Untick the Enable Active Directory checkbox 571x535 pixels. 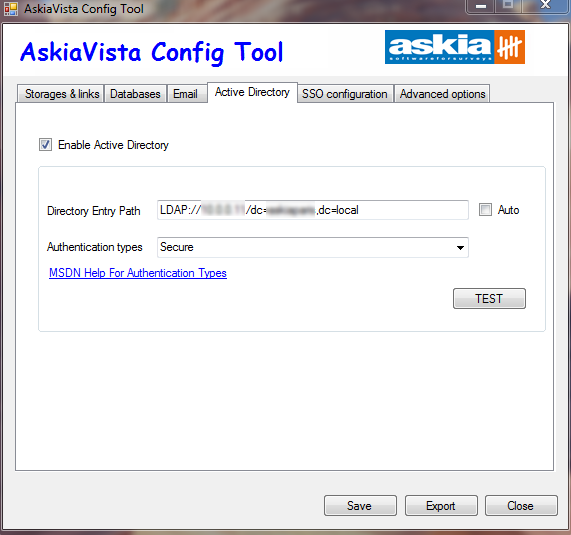pyautogui.click(x=46, y=145)
